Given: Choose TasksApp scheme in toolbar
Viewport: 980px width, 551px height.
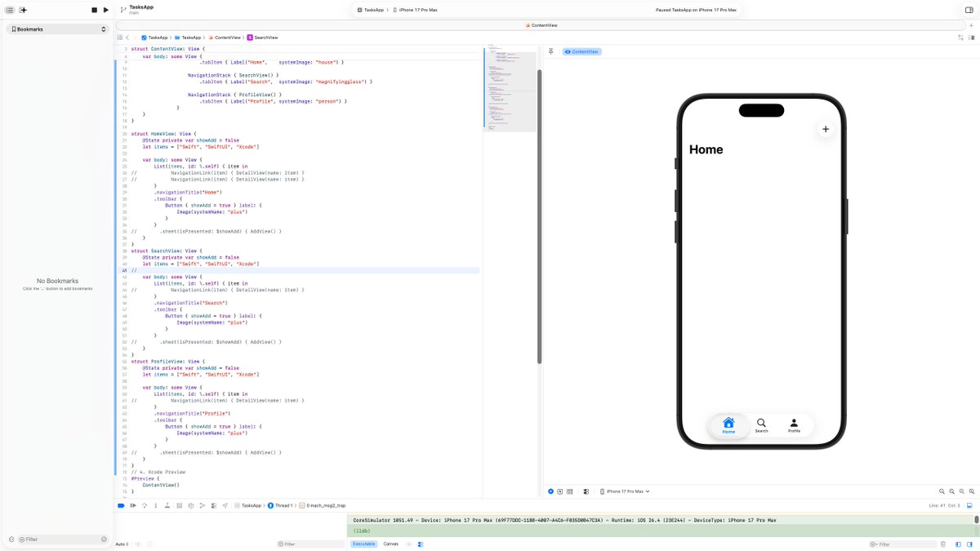Looking at the screenshot, I should pyautogui.click(x=371, y=10).
